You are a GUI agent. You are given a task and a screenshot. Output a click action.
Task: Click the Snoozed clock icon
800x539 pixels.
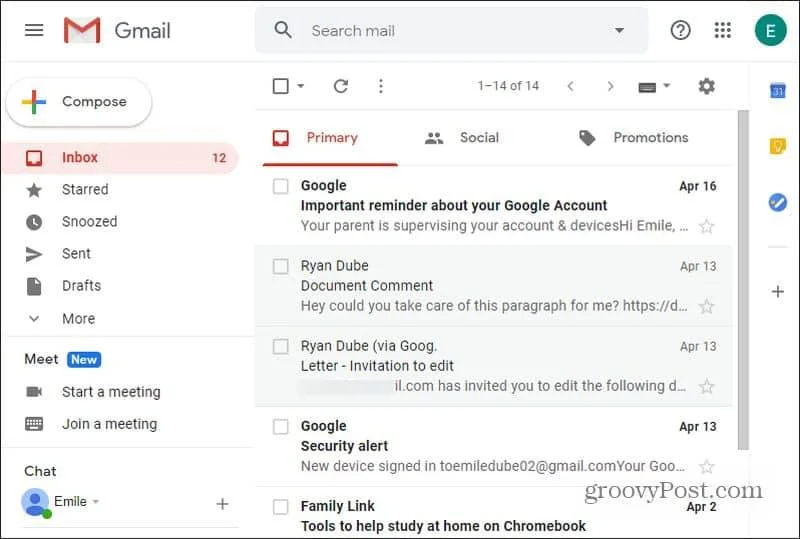(34, 222)
